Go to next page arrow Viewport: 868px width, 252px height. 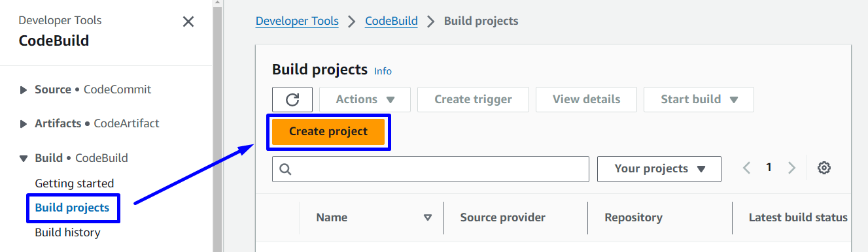tap(791, 168)
